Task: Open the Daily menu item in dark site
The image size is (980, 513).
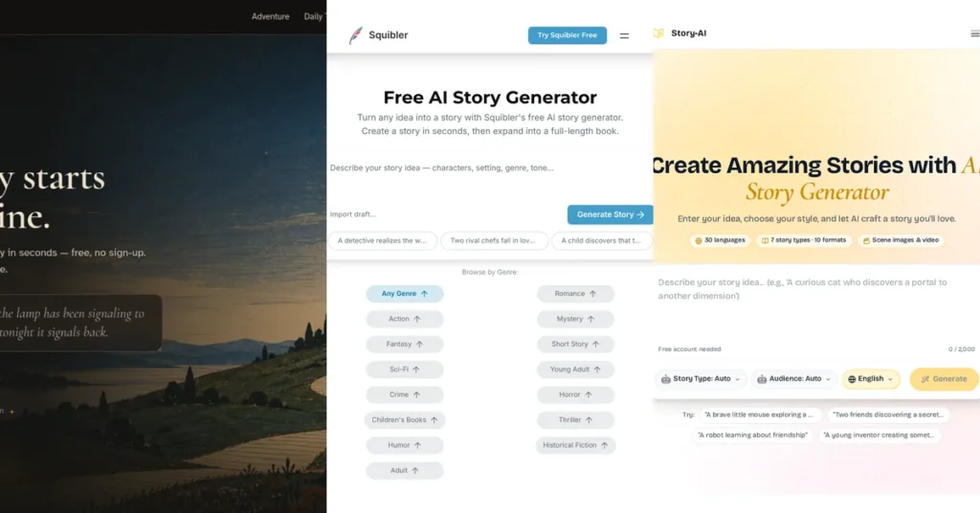Action: tap(314, 16)
